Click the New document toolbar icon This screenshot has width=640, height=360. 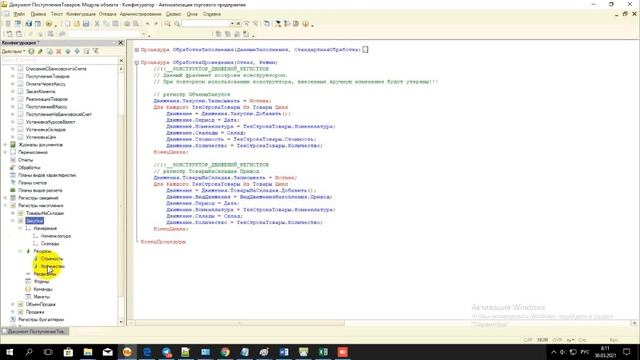click(67, 24)
